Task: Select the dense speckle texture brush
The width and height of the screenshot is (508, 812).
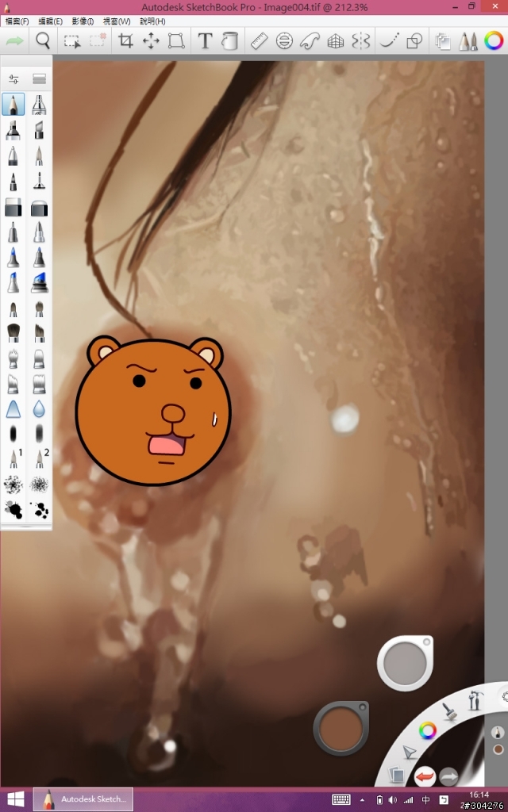Action: point(39,485)
